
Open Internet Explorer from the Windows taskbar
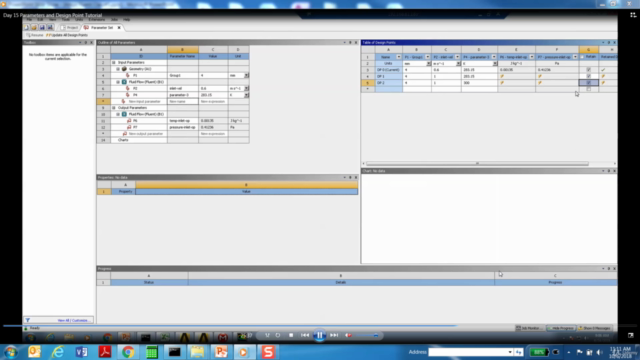tap(58, 352)
